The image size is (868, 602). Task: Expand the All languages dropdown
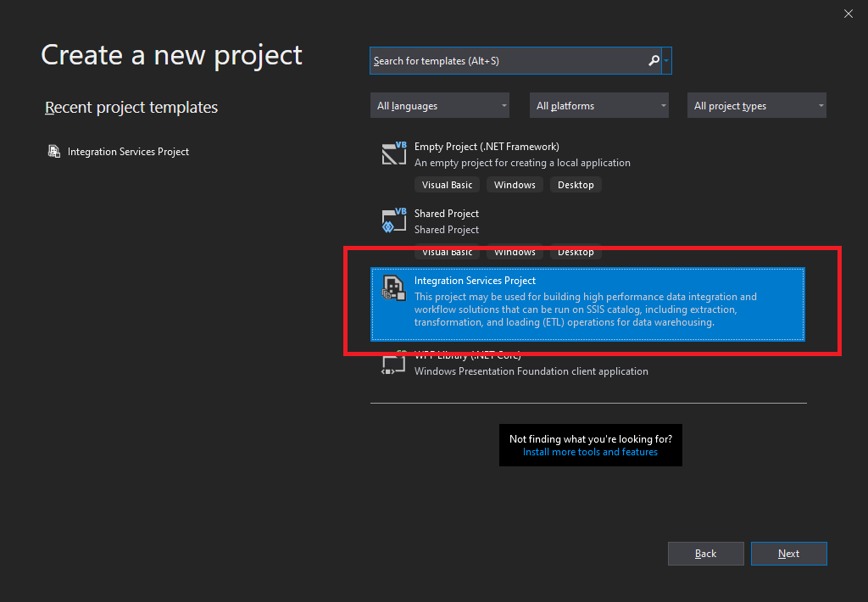tap(440, 105)
